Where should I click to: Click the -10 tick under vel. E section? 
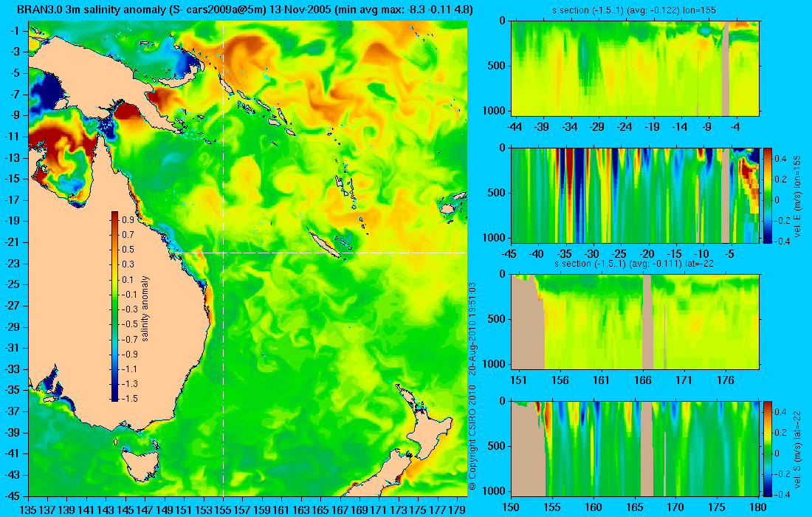click(x=702, y=254)
